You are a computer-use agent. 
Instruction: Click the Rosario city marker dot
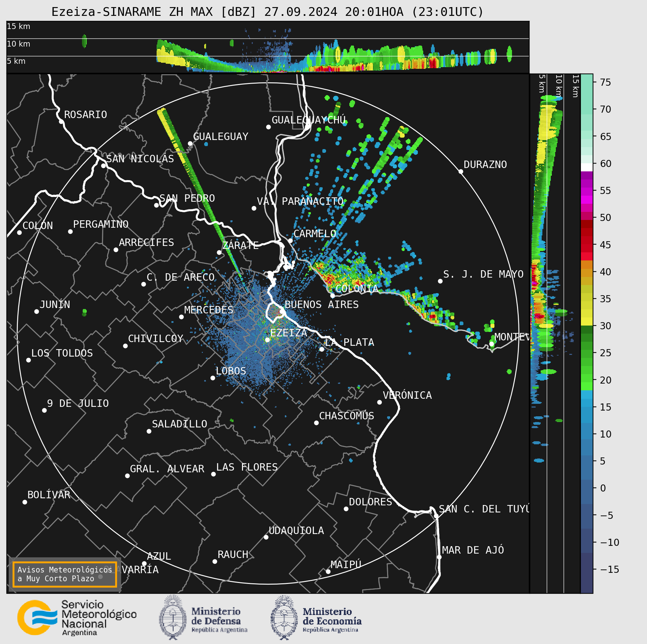61,121
